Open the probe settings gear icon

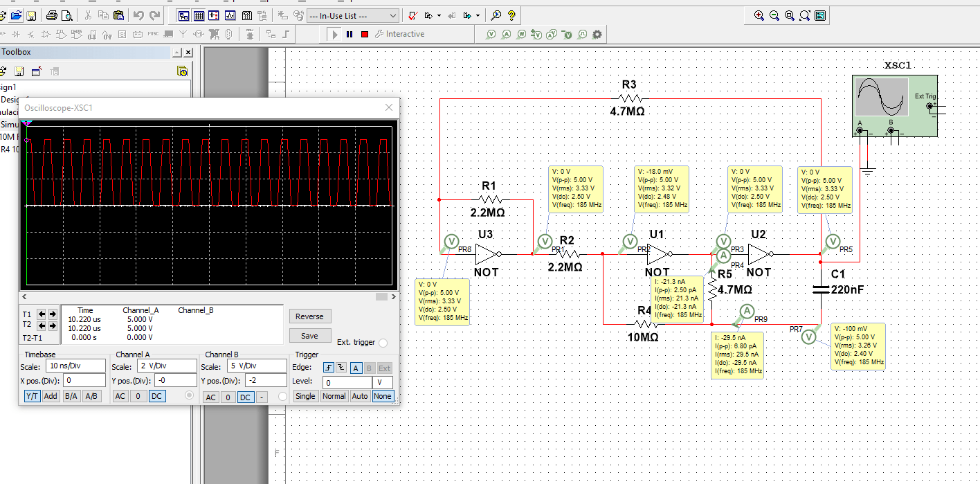tap(598, 34)
